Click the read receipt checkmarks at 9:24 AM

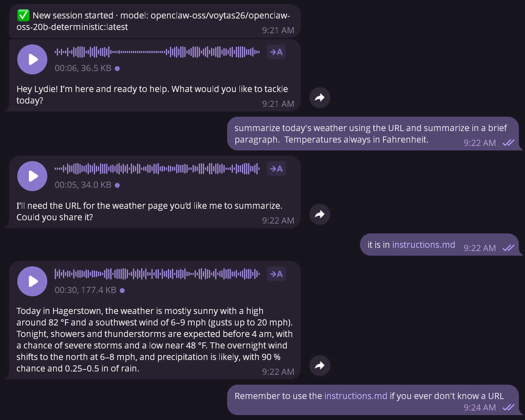509,408
